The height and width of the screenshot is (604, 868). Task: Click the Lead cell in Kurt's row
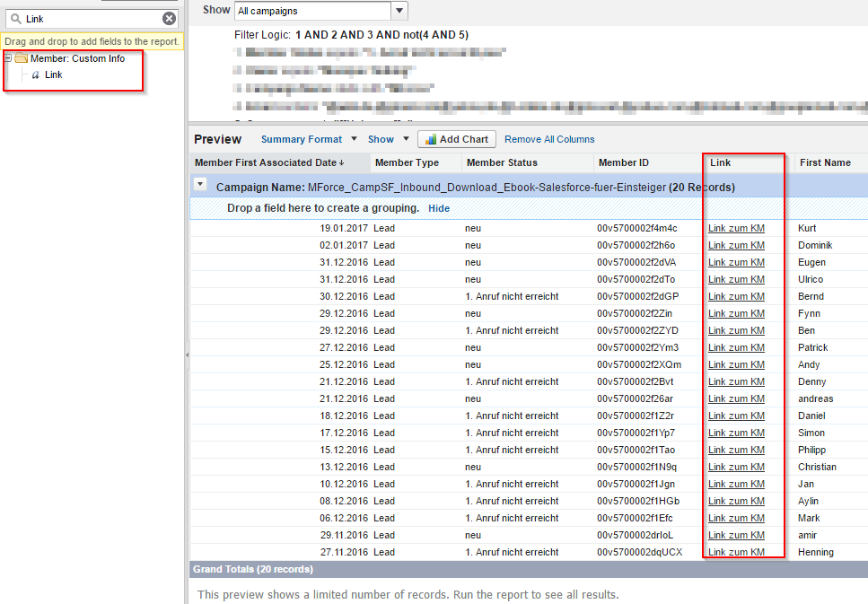384,228
